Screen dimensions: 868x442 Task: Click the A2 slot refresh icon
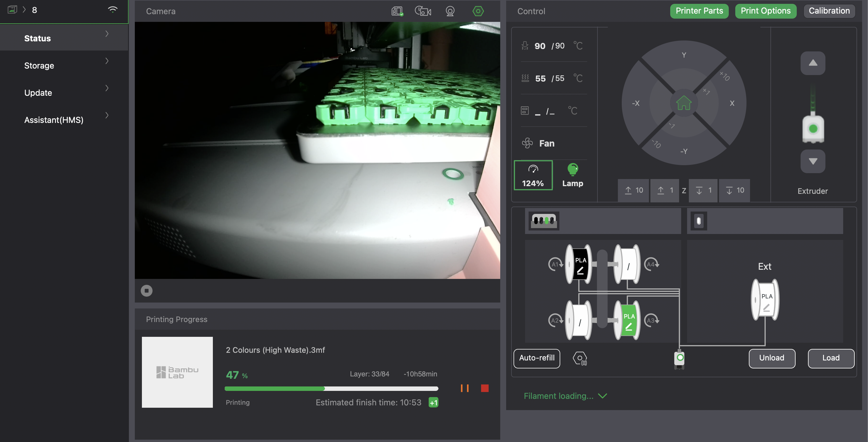pos(556,320)
